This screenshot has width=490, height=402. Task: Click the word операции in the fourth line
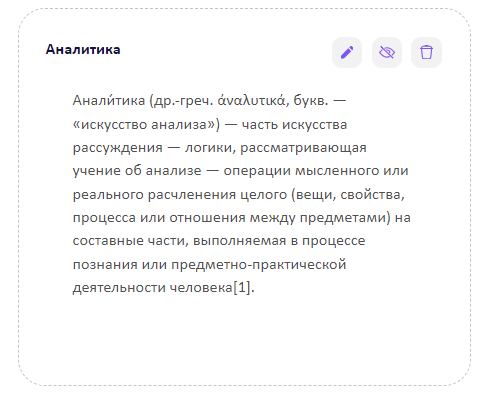pos(257,171)
